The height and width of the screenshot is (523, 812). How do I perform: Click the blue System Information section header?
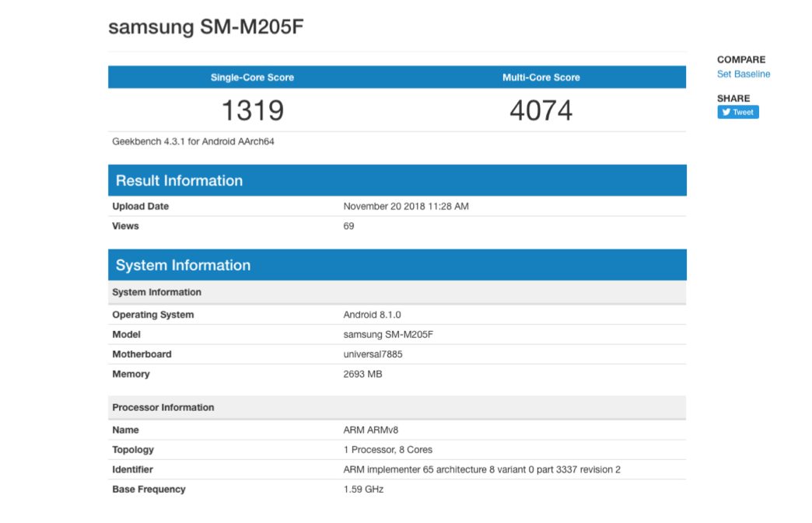pyautogui.click(x=183, y=265)
